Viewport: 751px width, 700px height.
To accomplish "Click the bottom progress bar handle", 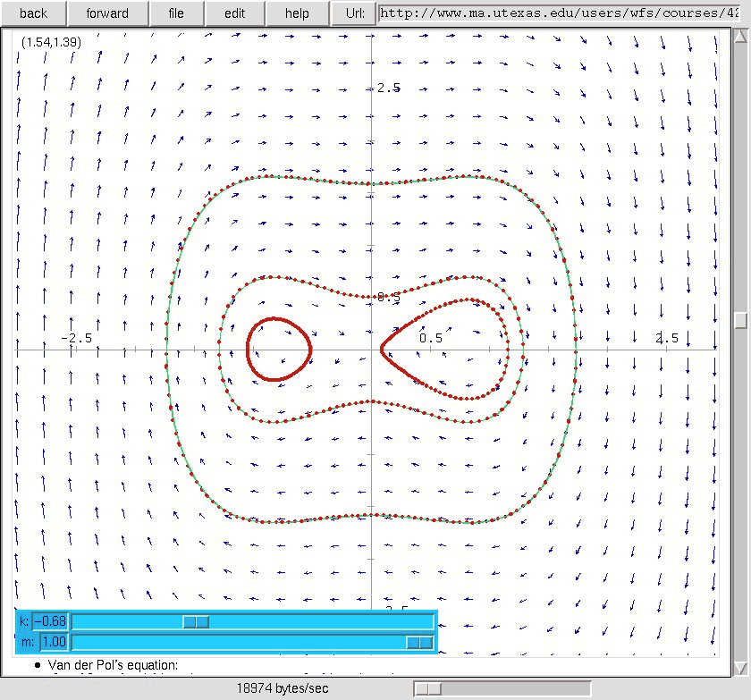I will (428, 688).
